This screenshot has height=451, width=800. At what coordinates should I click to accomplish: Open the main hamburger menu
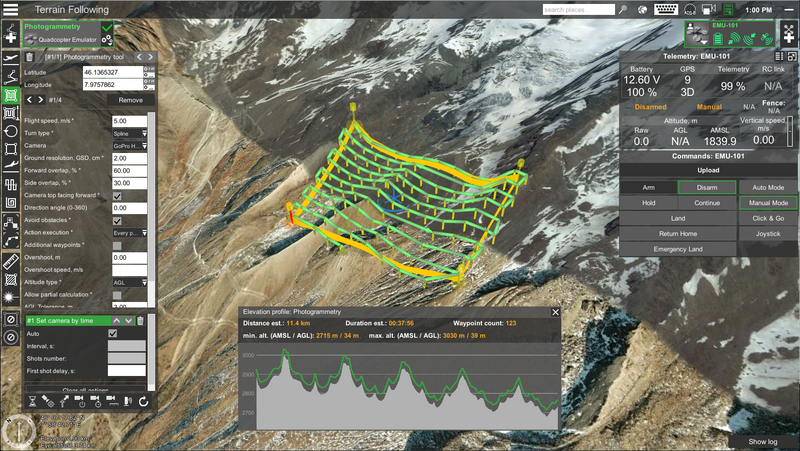(11, 10)
